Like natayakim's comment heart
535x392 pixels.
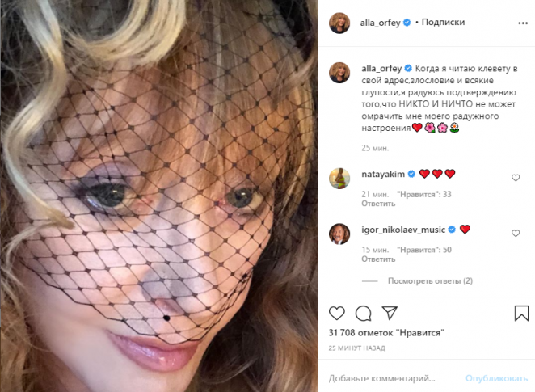tap(516, 178)
